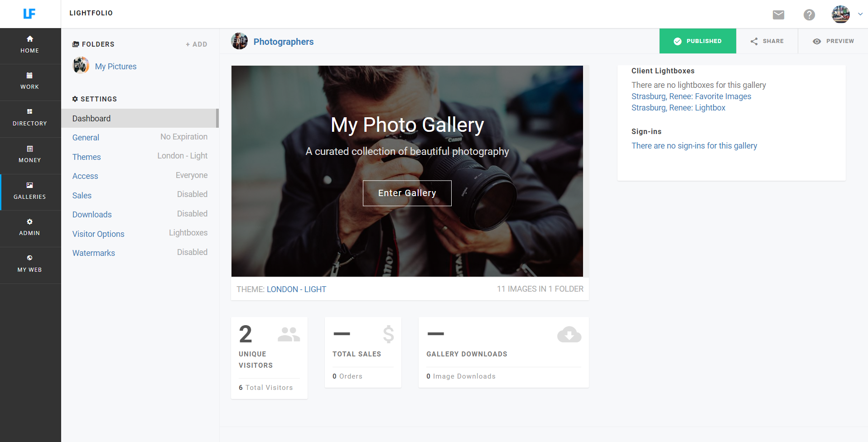Click the LONDON - LIGHT theme link

click(x=296, y=289)
